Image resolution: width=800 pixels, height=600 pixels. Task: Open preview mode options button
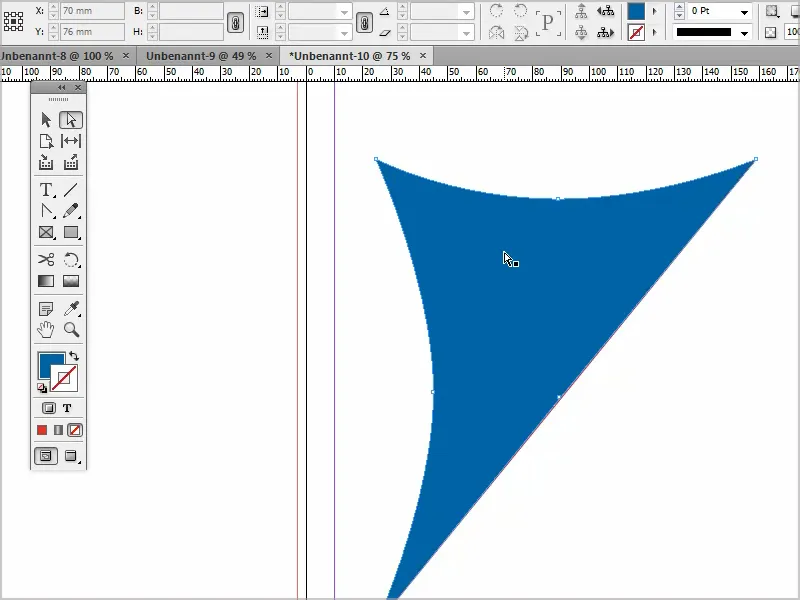point(71,456)
